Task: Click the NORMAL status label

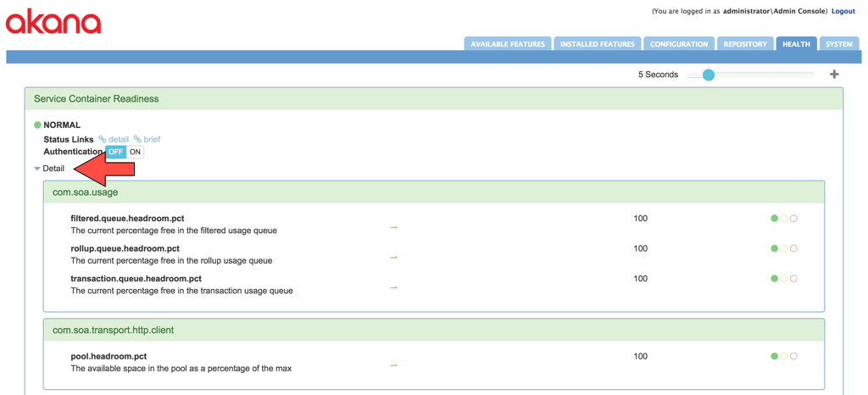Action: (x=62, y=125)
